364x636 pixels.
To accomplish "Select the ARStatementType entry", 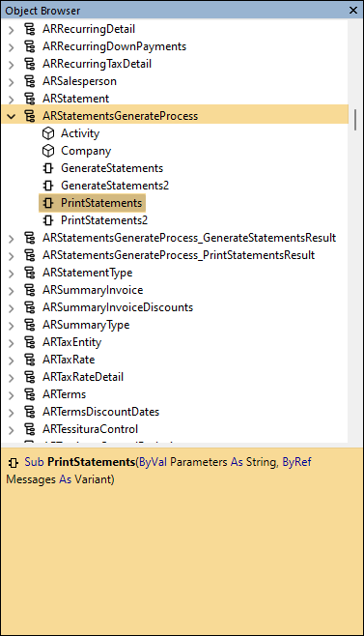I will pyautogui.click(x=88, y=273).
